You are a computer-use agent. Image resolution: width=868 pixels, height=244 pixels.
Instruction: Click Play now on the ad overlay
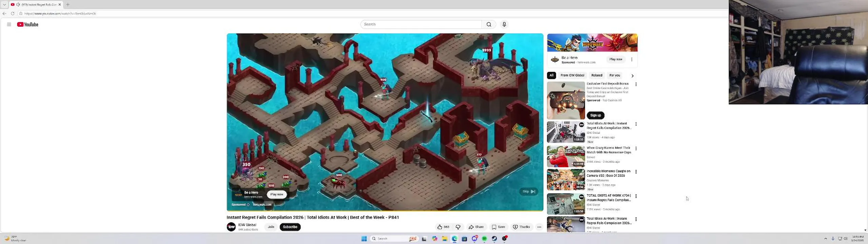[277, 194]
